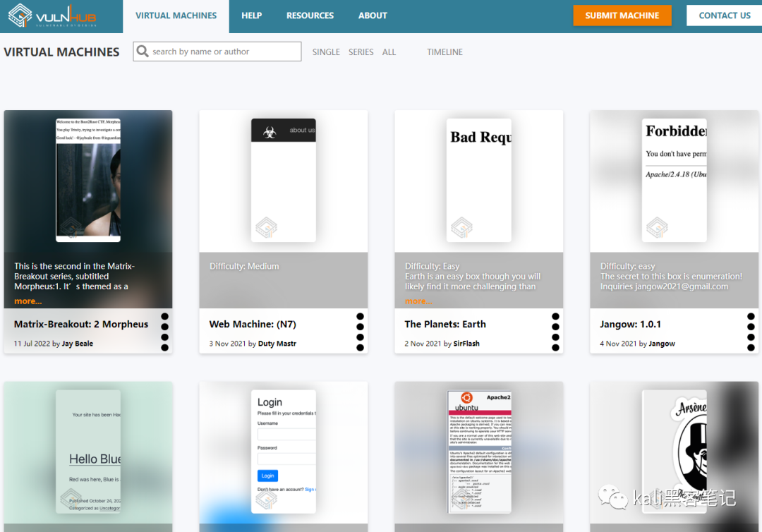Click the dots icon on The Planets: Earth card
This screenshot has width=762, height=532.
555,332
